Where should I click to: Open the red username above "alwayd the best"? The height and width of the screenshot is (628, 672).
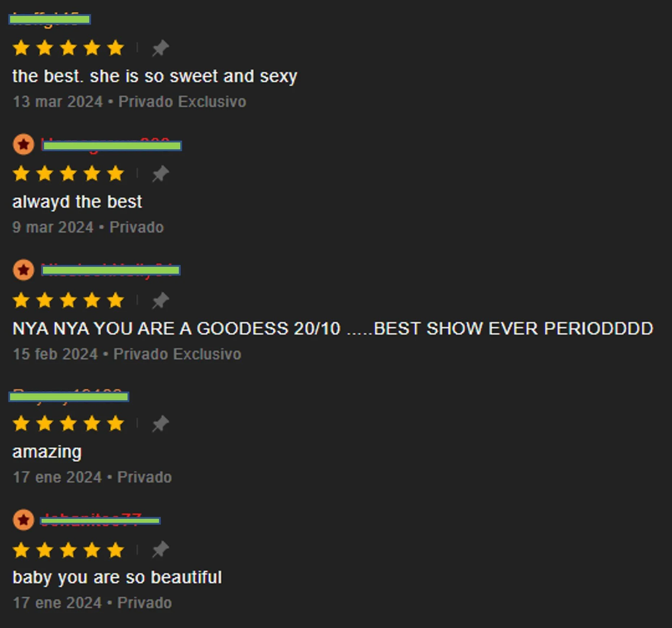coord(112,146)
